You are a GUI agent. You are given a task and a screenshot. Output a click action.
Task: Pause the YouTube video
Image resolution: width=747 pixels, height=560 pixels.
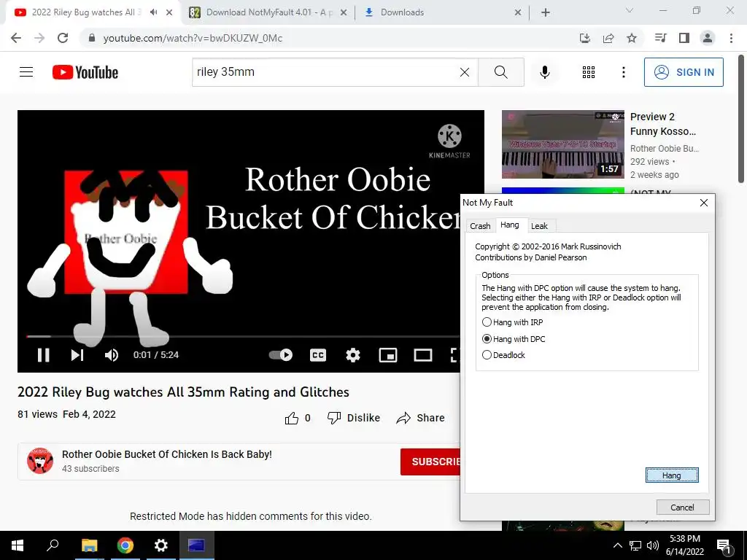pos(43,355)
